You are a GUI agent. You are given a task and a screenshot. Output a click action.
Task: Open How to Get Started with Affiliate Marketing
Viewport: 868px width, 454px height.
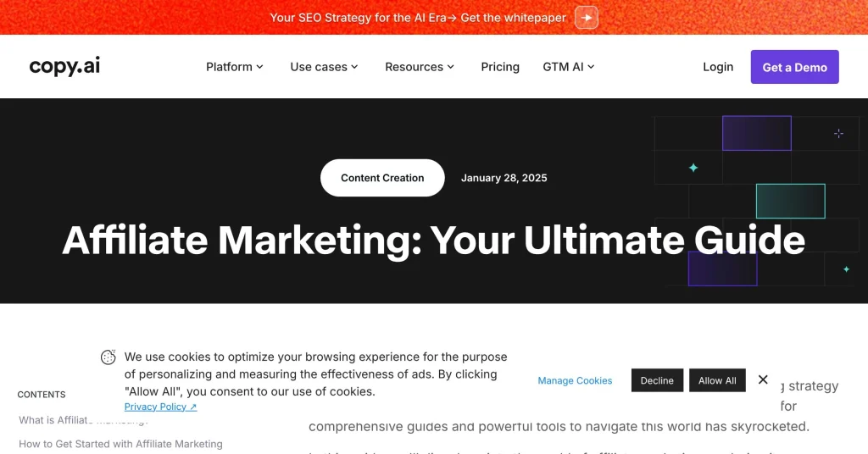[x=120, y=444]
